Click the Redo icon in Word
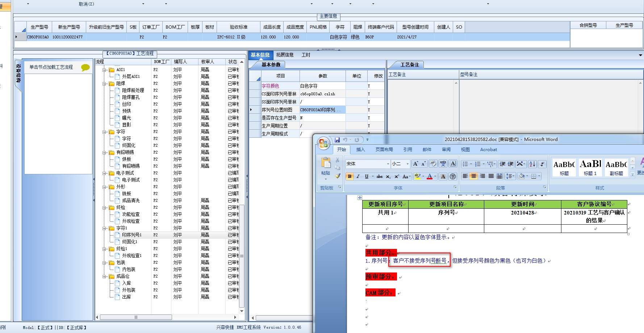The image size is (644, 333). pyautogui.click(x=357, y=140)
